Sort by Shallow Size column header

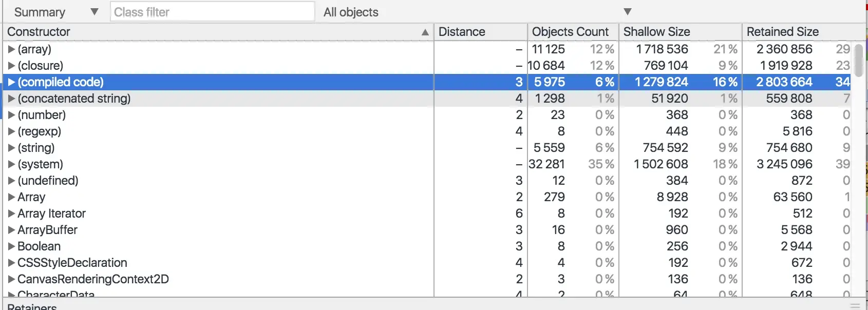(x=680, y=32)
